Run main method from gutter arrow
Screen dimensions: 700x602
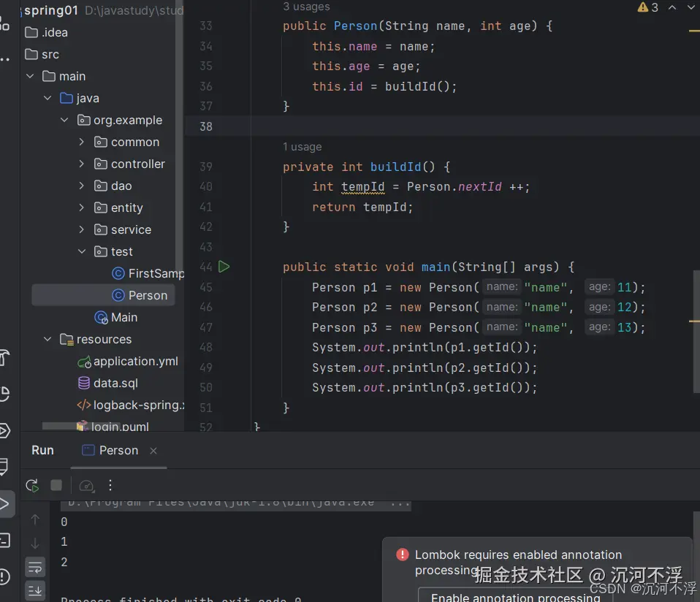click(224, 267)
